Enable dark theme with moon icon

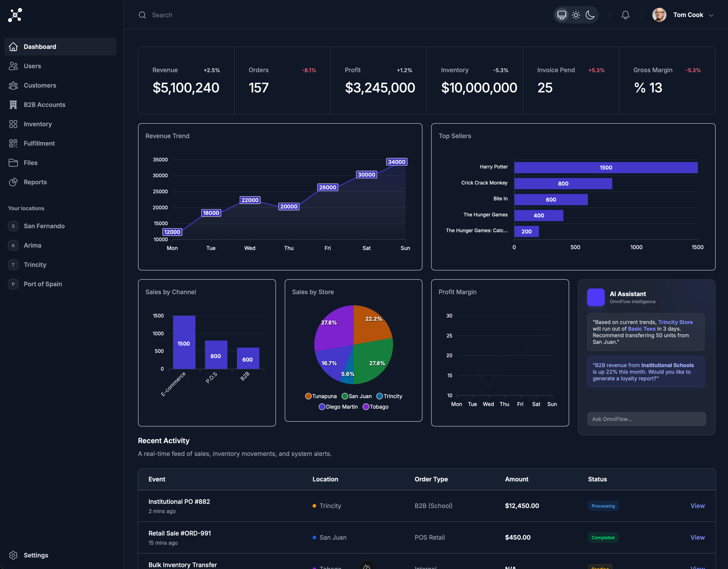click(590, 15)
